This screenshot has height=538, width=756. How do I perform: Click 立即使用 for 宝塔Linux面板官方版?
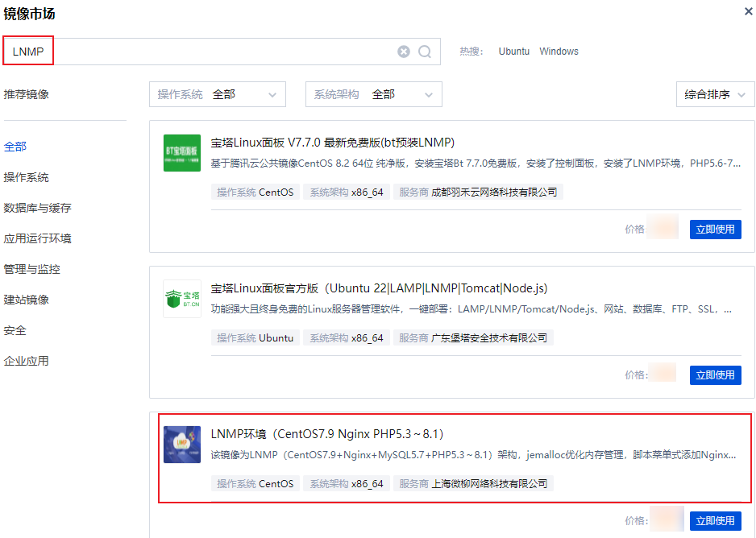[x=715, y=375]
